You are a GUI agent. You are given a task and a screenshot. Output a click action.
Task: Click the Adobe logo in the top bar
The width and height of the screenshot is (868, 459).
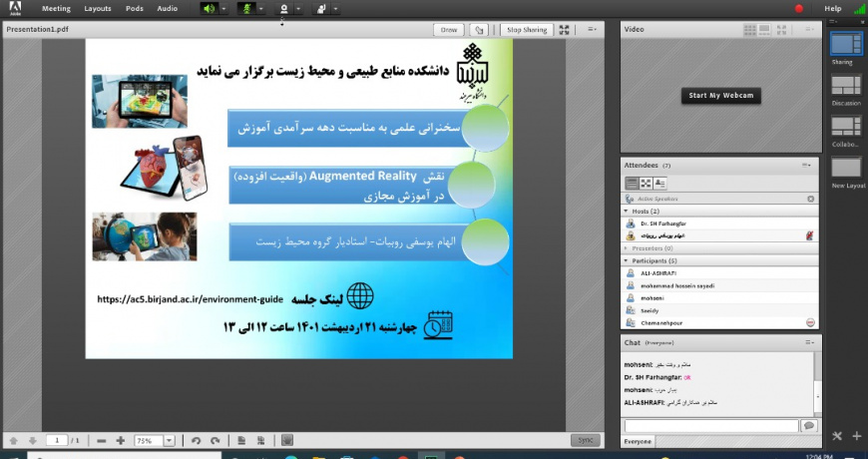15,8
